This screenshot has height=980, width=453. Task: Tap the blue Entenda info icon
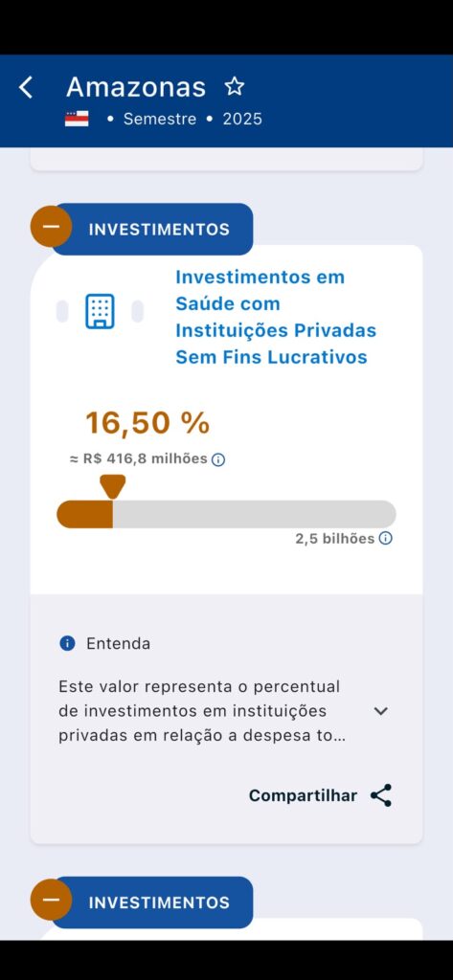pyautogui.click(x=68, y=643)
